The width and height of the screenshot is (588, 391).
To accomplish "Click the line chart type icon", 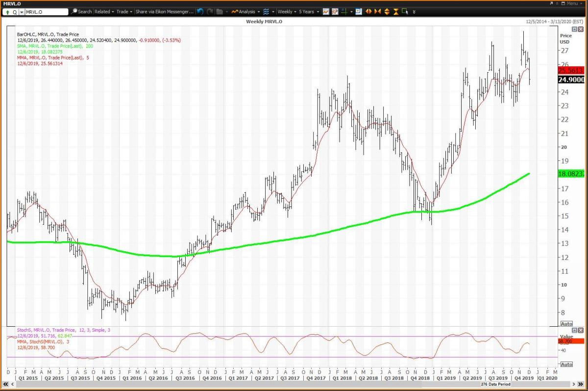I will [326, 11].
